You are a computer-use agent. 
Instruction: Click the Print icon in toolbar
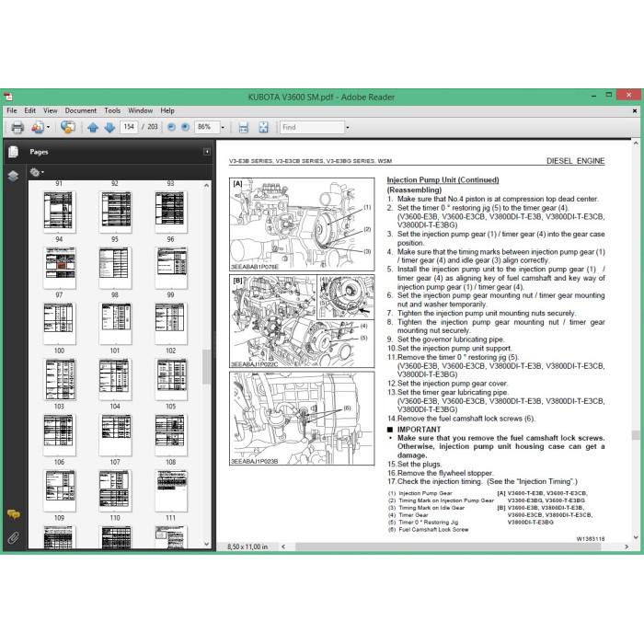tap(17, 127)
